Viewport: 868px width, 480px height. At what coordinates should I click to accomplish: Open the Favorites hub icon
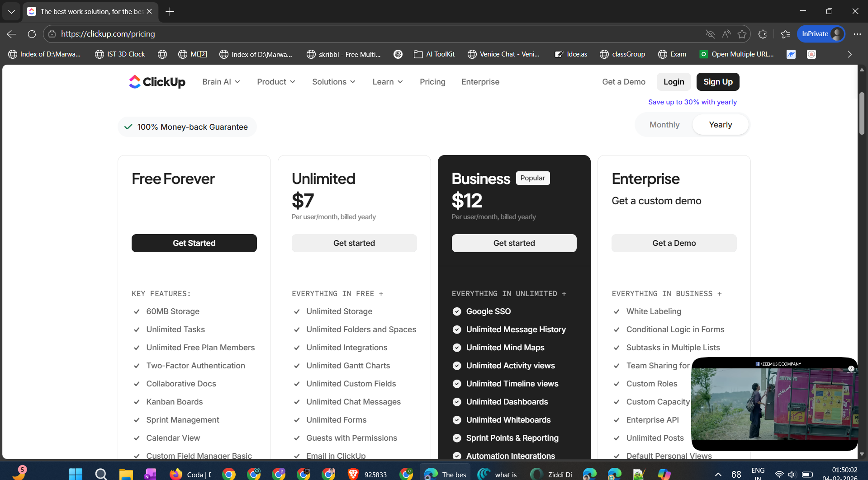785,34
